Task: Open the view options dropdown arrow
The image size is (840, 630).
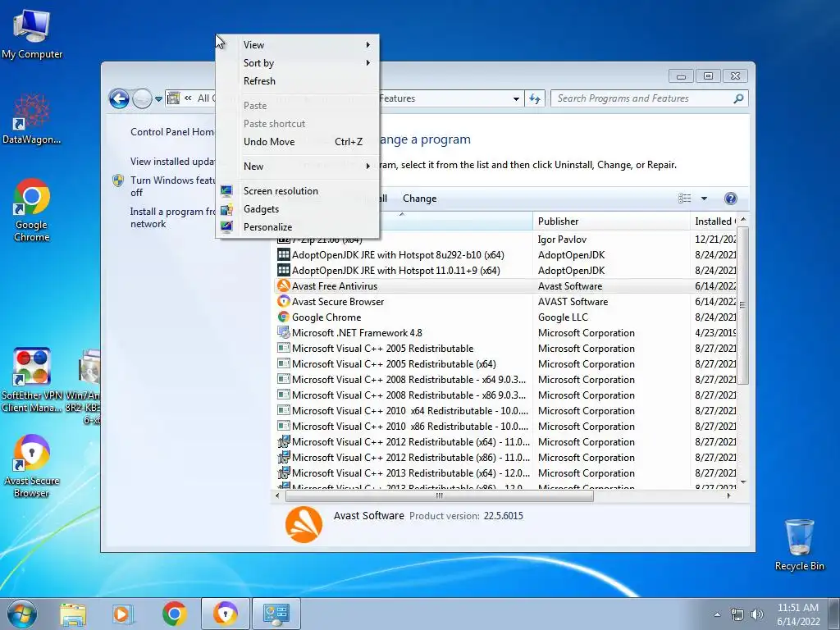Action: [704, 199]
